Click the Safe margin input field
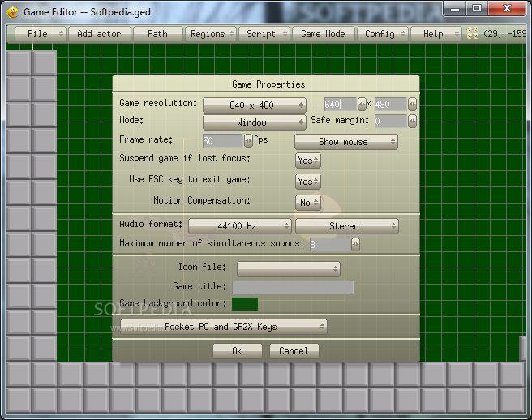 click(x=391, y=121)
